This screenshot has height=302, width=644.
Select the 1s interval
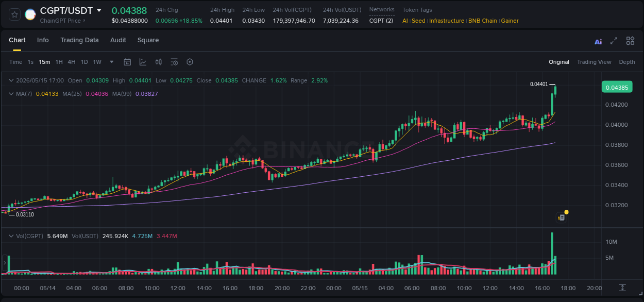pyautogui.click(x=30, y=62)
